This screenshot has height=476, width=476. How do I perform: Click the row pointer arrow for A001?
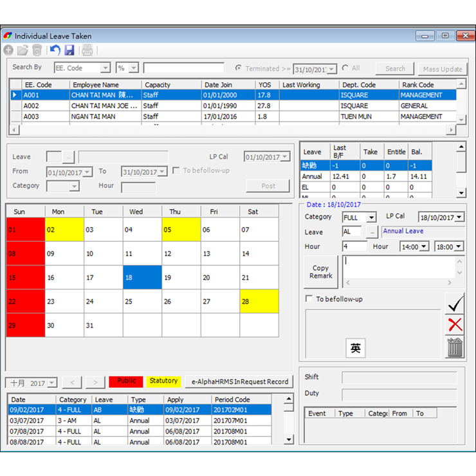click(15, 95)
